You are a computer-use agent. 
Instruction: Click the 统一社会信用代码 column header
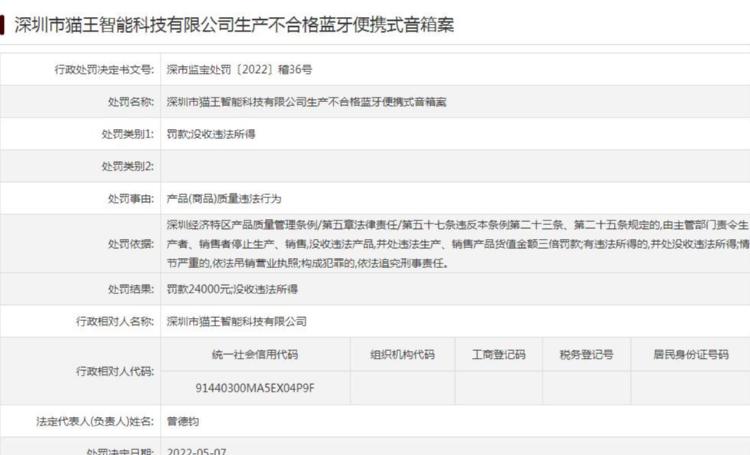255,355
